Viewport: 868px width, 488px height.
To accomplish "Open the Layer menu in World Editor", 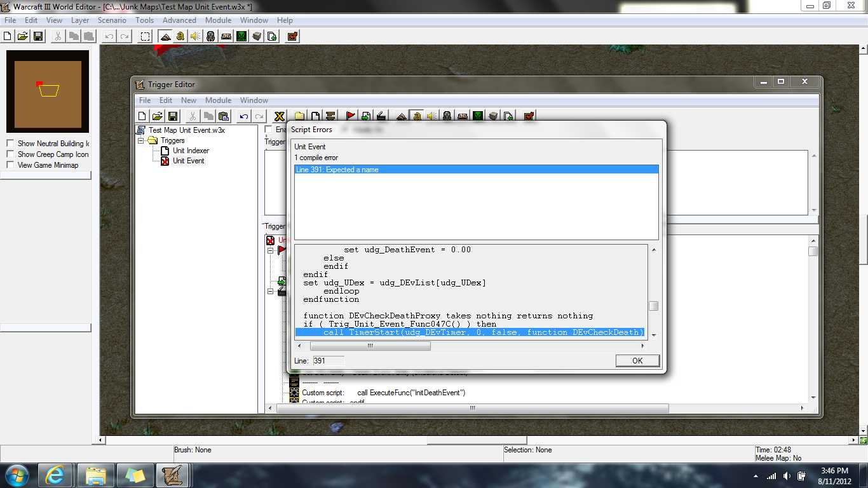I will pos(80,20).
